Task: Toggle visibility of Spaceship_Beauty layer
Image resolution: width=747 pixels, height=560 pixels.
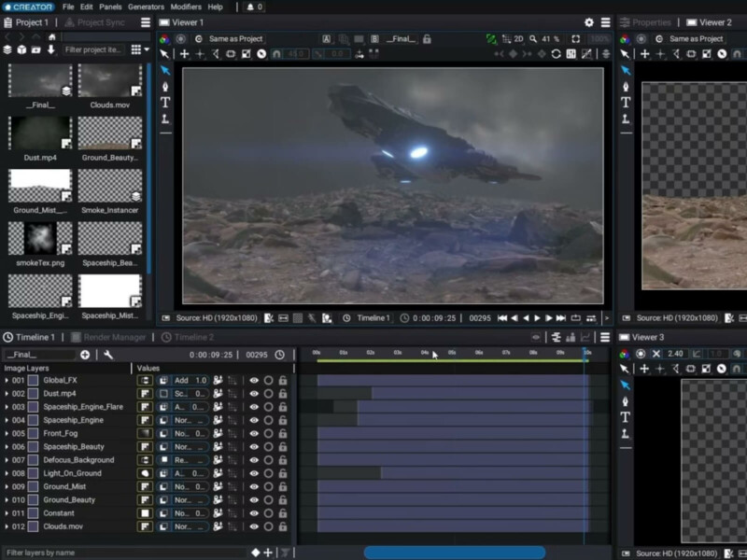Action: [x=254, y=447]
